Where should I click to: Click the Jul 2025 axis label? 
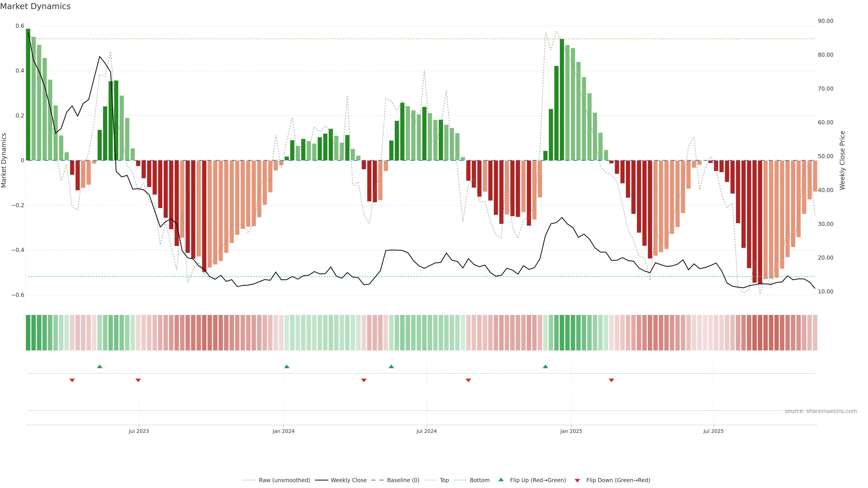coord(713,431)
